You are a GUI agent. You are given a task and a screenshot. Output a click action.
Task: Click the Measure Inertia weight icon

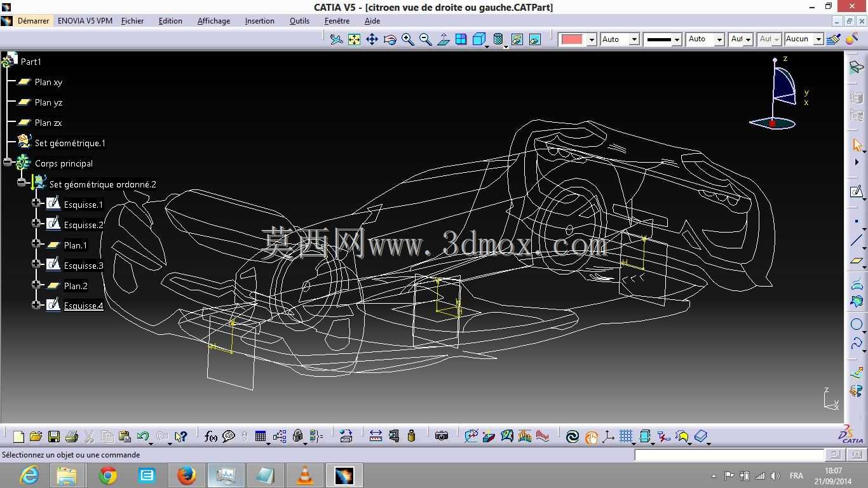[x=412, y=437]
